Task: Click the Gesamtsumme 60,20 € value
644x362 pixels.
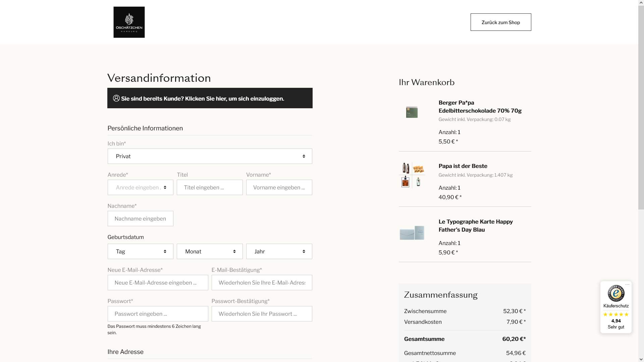Action: click(514, 339)
